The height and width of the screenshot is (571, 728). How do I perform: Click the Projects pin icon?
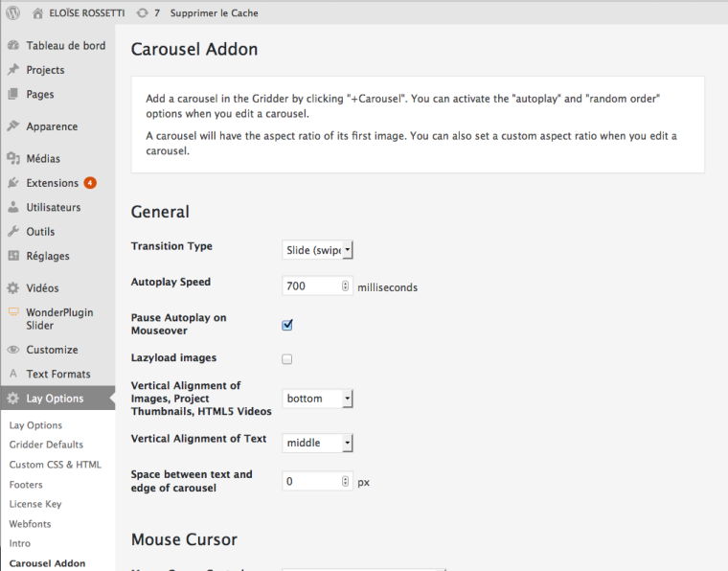(13, 70)
